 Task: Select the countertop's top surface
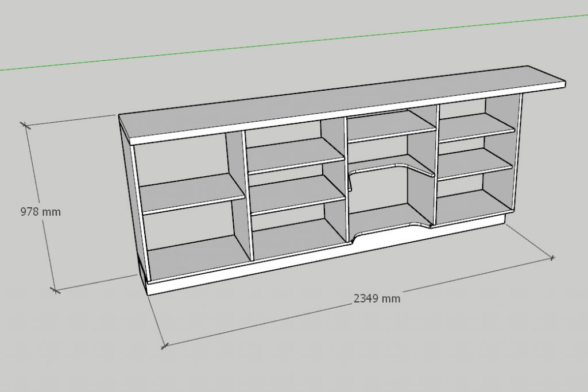[345, 98]
